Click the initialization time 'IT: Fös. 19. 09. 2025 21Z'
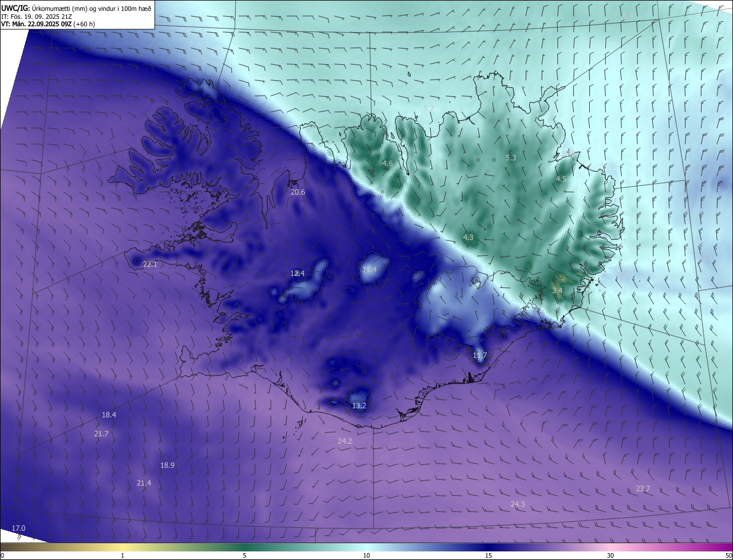 click(x=36, y=16)
